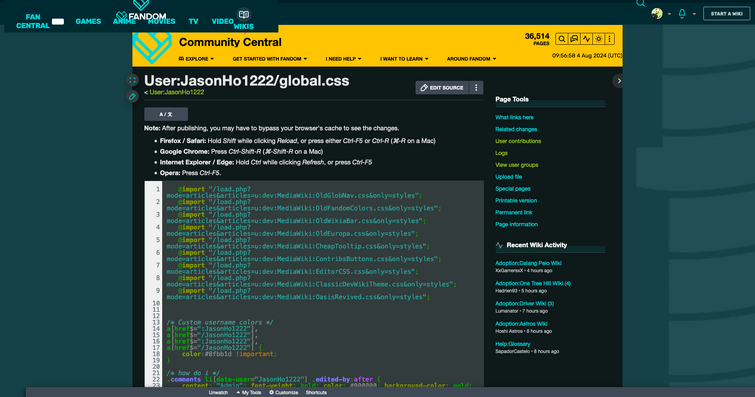Open Fan Central in top navigation

pos(33,21)
